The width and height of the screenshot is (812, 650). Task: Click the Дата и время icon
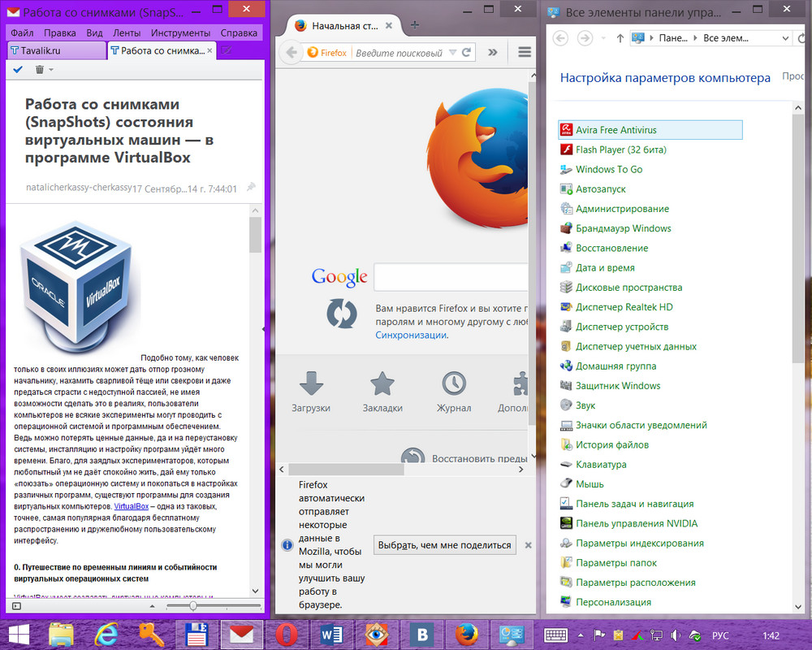pos(566,268)
